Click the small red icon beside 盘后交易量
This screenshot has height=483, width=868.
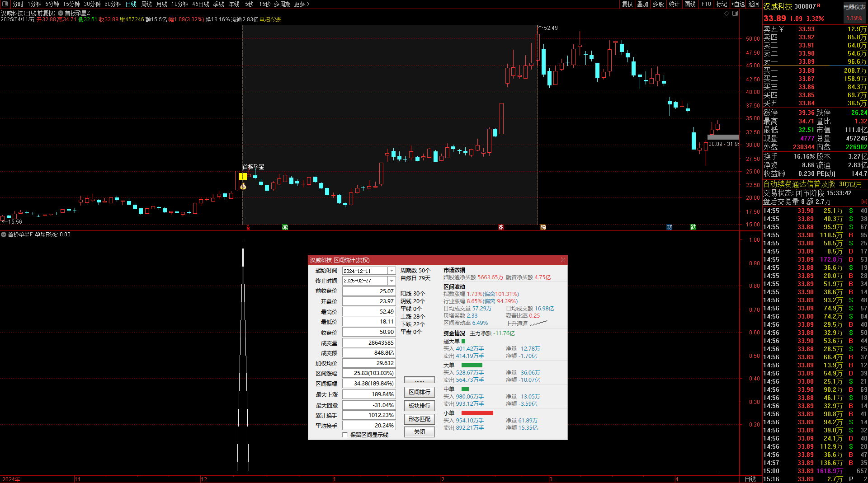coord(864,202)
